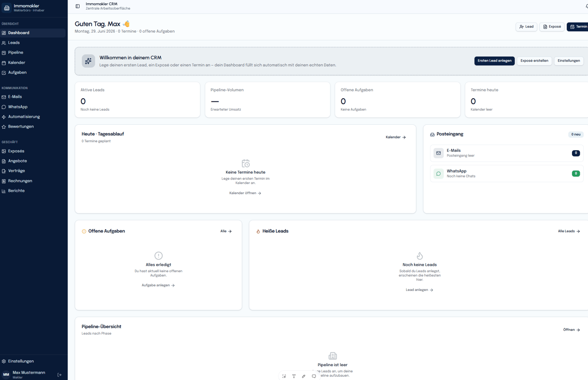Click the Exposés sidebar icon

[x=4, y=151]
